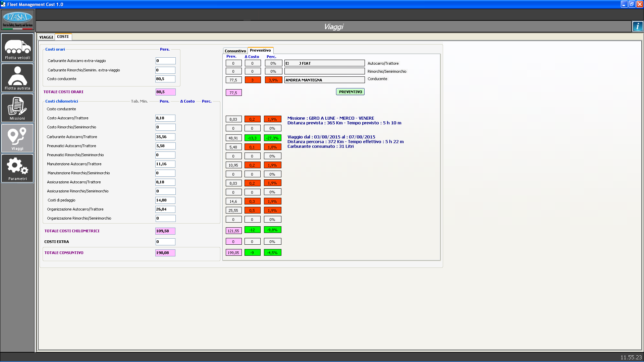The height and width of the screenshot is (362, 644).
Task: Click Carburante Autocarro extra-viaggio input field
Action: [x=165, y=61]
